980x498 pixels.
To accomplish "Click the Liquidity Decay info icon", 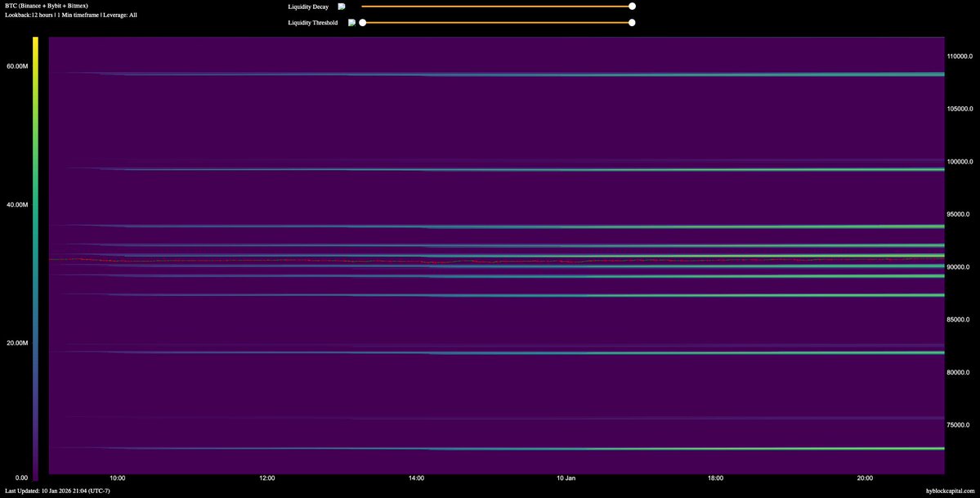I will 342,7.
